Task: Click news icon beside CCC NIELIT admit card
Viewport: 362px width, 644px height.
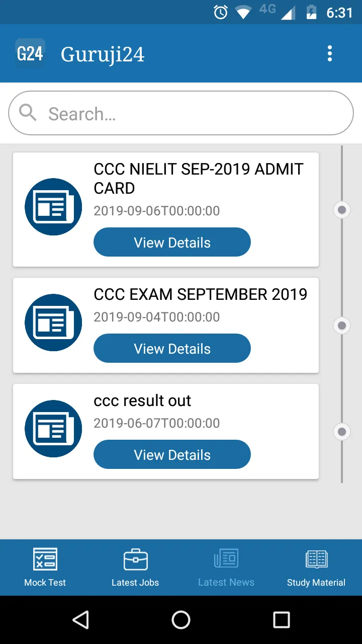Action: click(53, 207)
